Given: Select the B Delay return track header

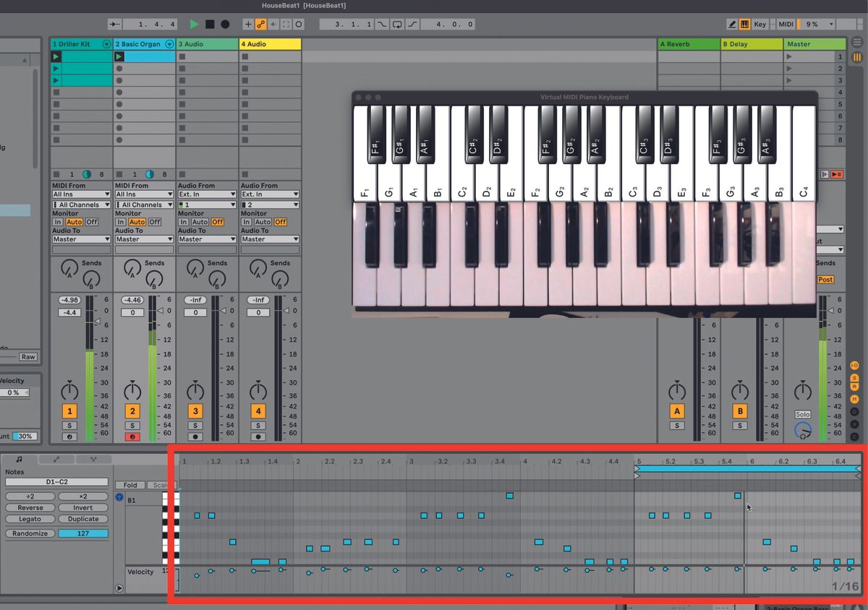Looking at the screenshot, I should (x=752, y=44).
